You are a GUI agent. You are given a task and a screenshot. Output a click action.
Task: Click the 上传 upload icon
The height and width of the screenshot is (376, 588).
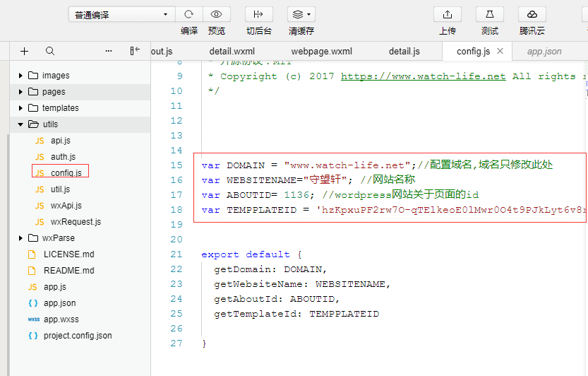coord(447,14)
